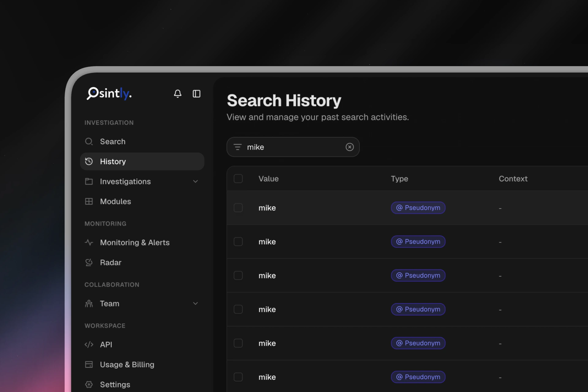Toggle the select-all checkbox in table header
Viewport: 588px width, 392px height.
point(238,179)
